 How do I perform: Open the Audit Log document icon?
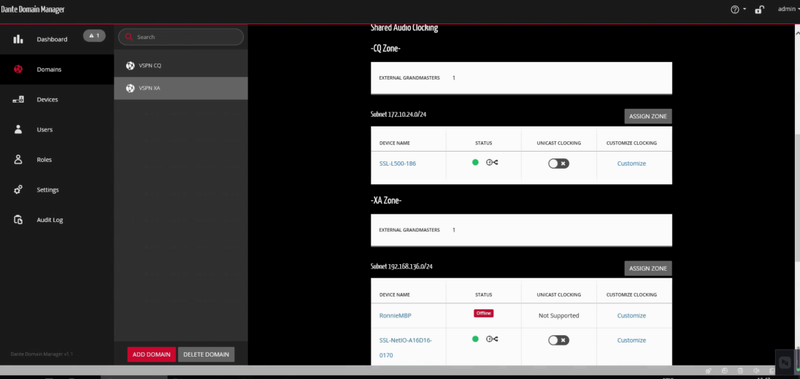coord(18,220)
